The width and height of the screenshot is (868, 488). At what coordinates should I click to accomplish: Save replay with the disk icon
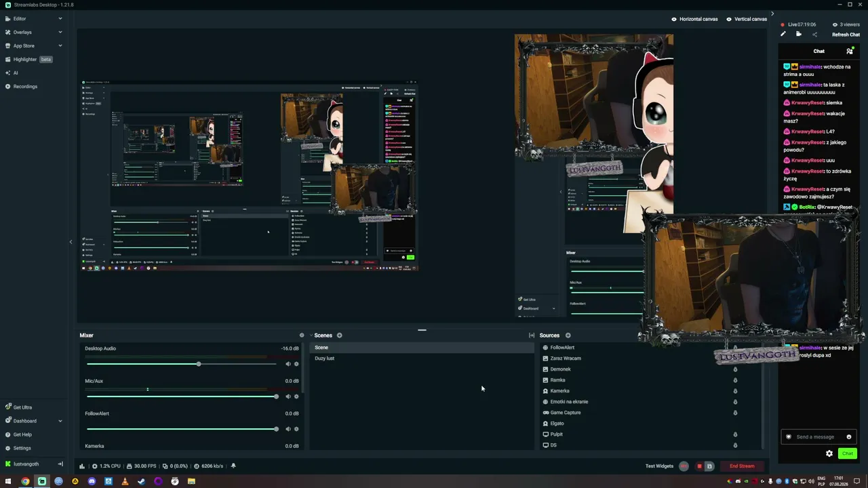point(709,466)
